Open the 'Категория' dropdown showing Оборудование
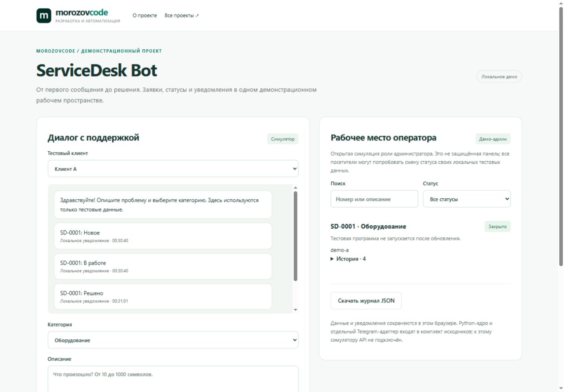 [173, 340]
